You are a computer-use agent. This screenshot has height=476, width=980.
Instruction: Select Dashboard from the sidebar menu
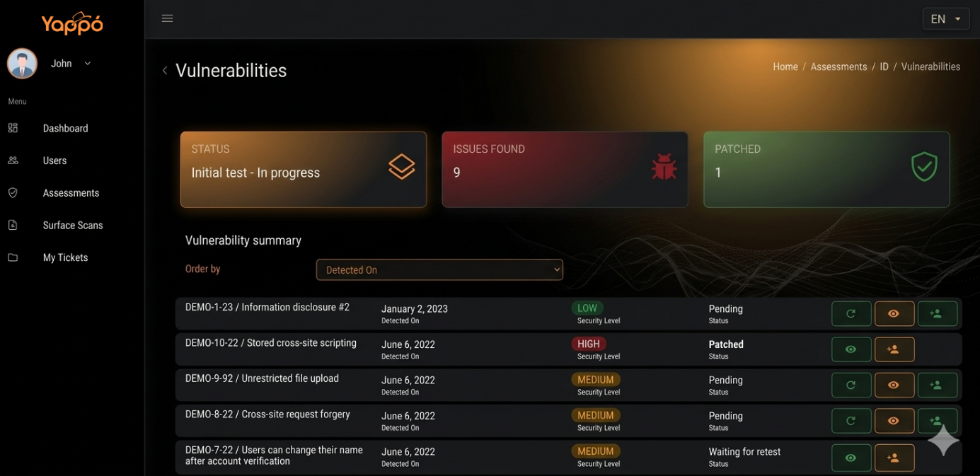[65, 128]
